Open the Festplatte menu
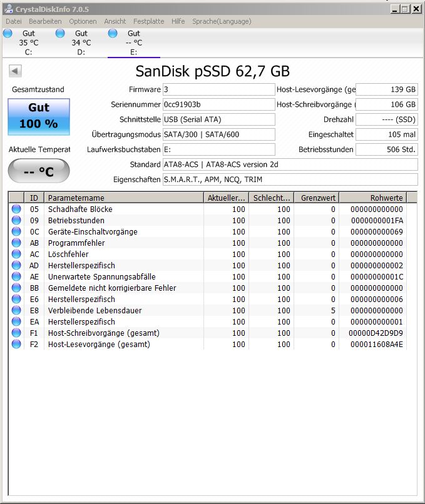 [148, 21]
